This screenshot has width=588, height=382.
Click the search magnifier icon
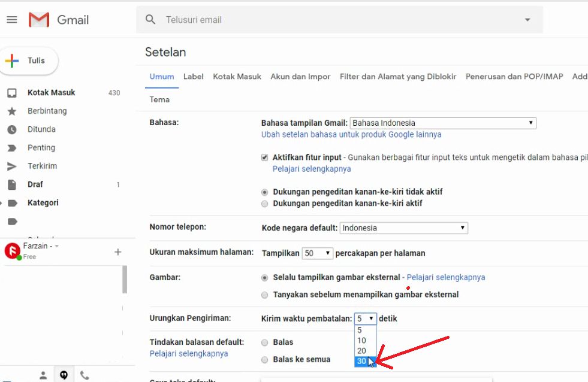pos(150,20)
